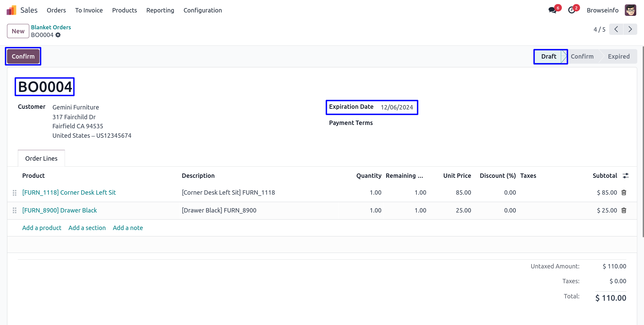Open the column settings adjust icon
644x325 pixels.
point(625,176)
